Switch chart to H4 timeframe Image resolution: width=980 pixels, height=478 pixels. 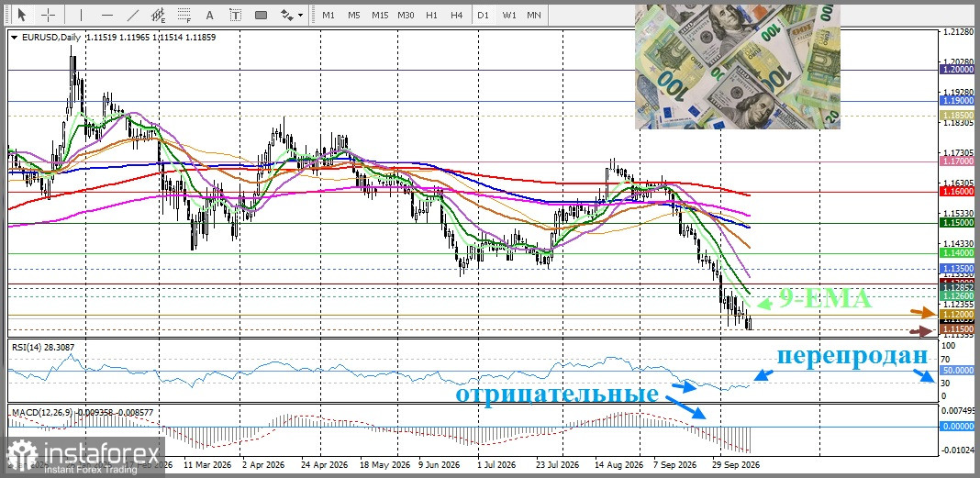(456, 15)
